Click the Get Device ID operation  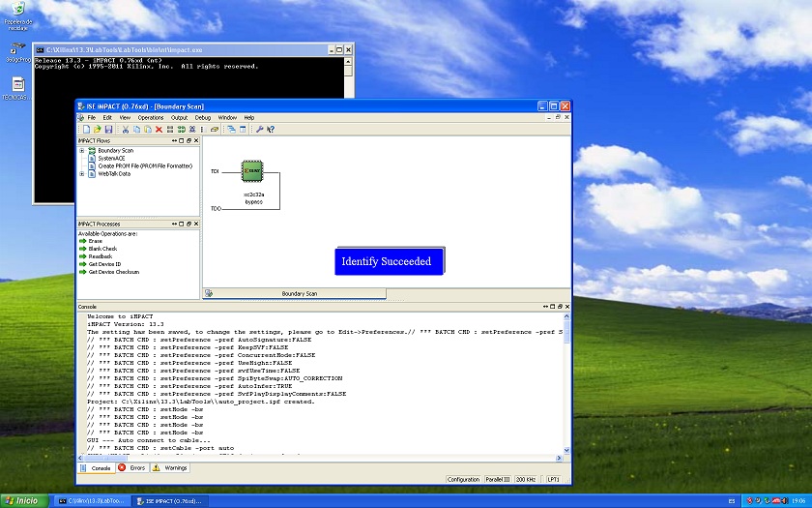(107, 264)
